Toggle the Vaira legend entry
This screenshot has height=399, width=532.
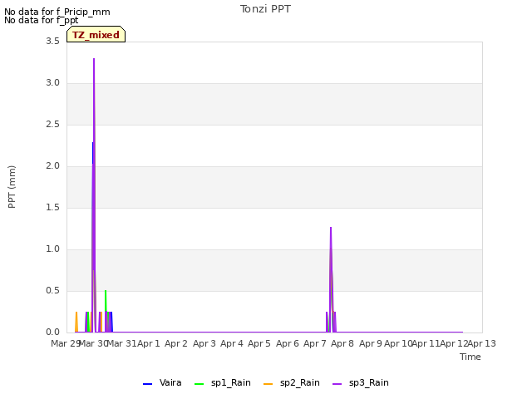(162, 382)
